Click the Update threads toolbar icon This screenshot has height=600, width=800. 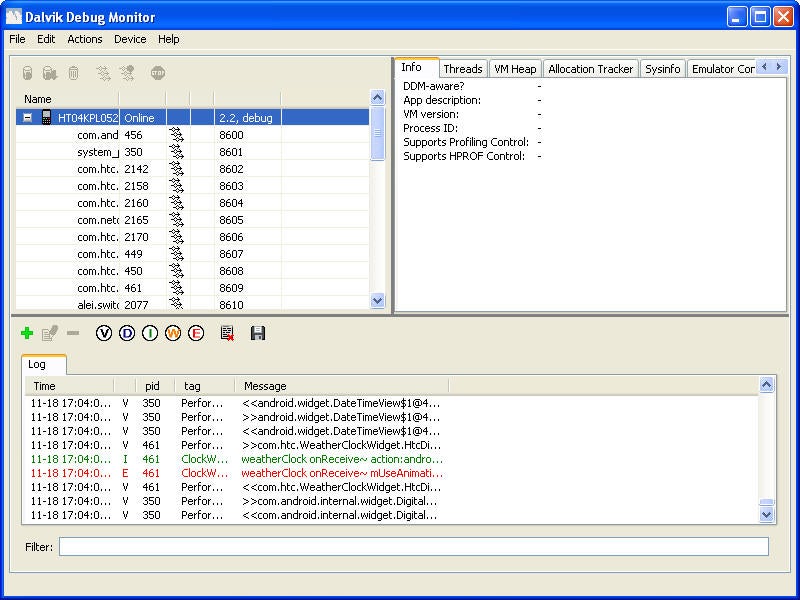(x=104, y=73)
